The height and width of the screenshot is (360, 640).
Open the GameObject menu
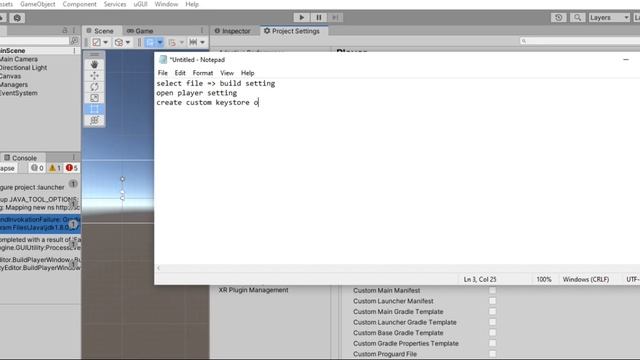coord(38,4)
